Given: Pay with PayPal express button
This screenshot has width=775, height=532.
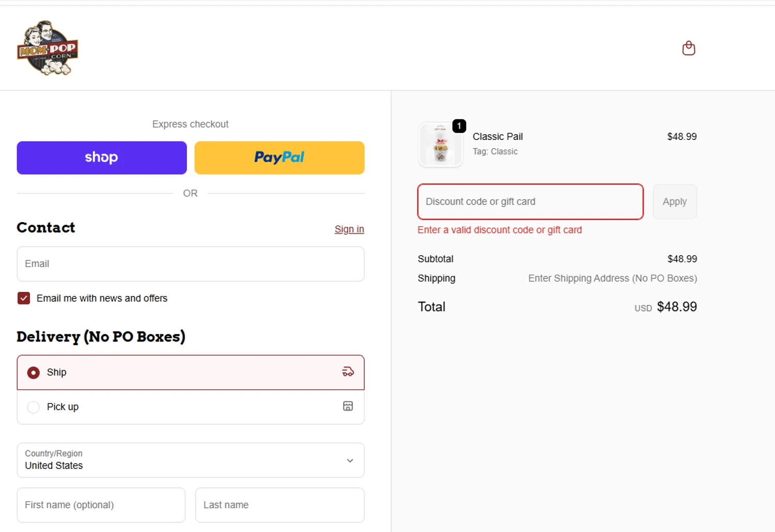Looking at the screenshot, I should click(280, 158).
